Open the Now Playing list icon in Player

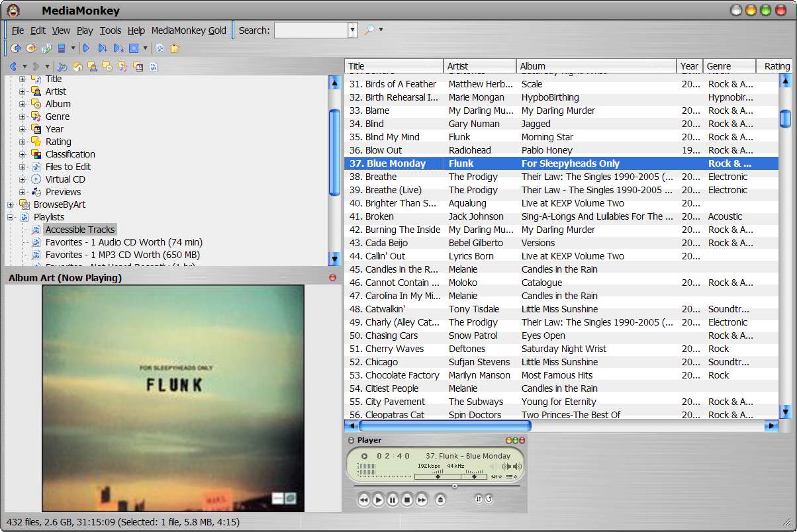(x=510, y=476)
